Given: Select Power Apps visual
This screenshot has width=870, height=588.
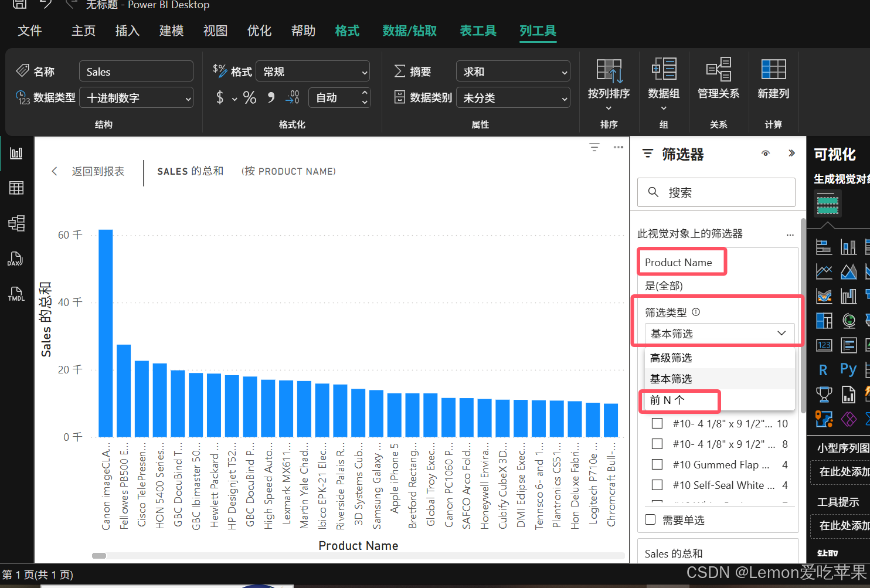Looking at the screenshot, I should [848, 419].
